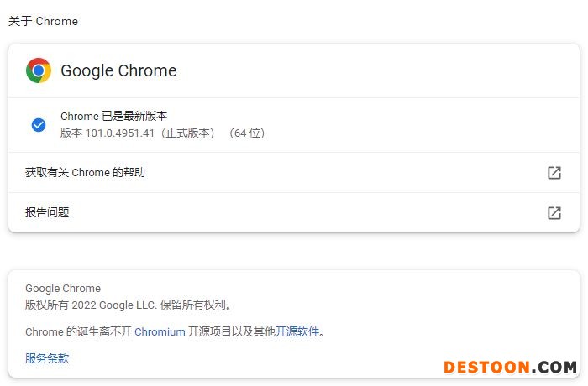This screenshot has height=386, width=588.
Task: Open external link icon beside 报告问题
Action: [554, 213]
